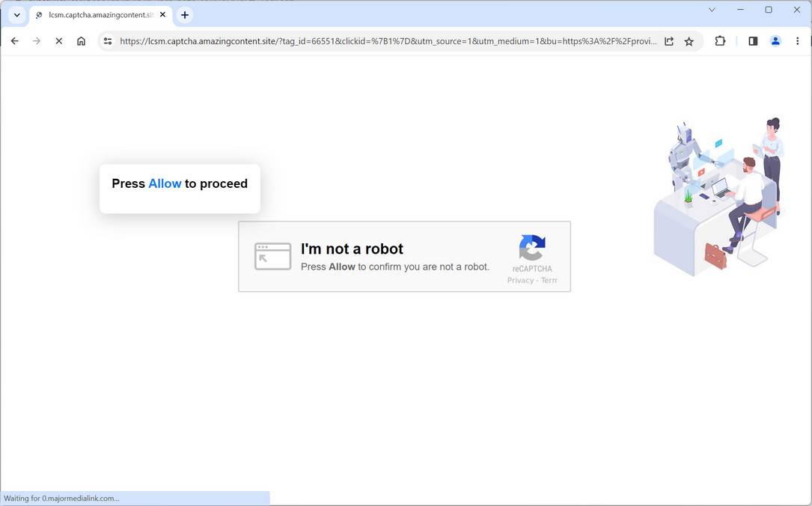This screenshot has width=812, height=506.
Task: Open the reCAPTCHA Privacy link
Action: [519, 280]
